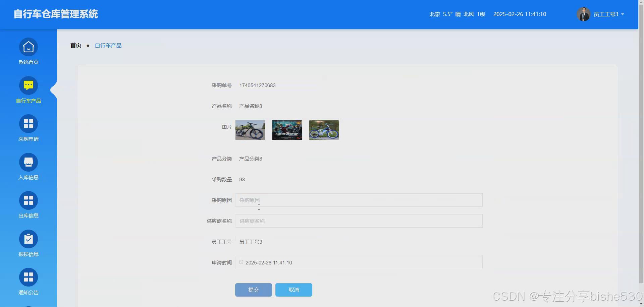Click the 员工工号3 form value

point(251,242)
